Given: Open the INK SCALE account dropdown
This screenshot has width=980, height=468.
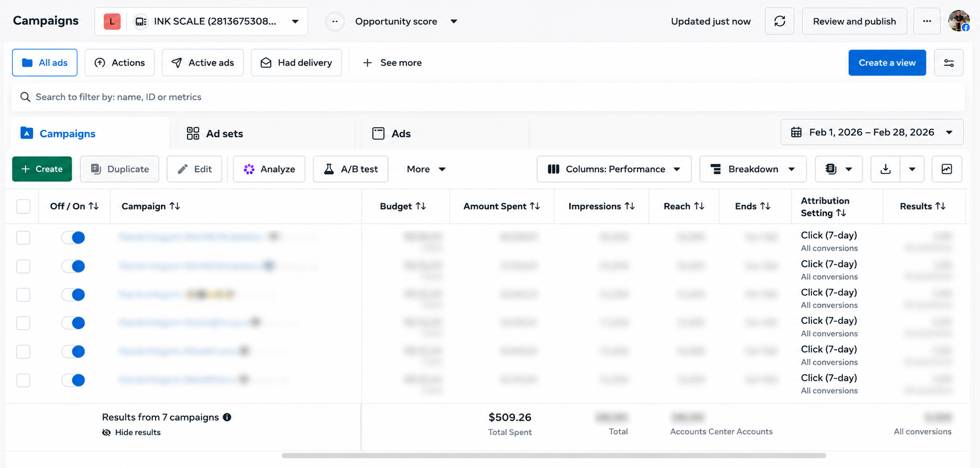Looking at the screenshot, I should tap(201, 22).
